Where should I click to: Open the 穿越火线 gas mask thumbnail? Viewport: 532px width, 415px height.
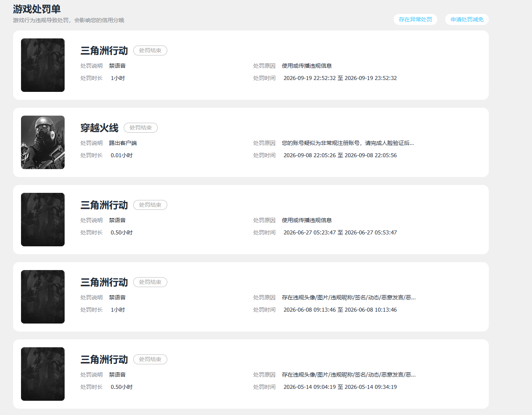pos(43,142)
